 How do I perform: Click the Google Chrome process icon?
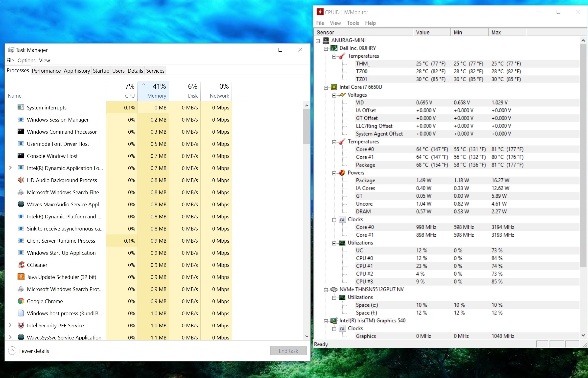click(x=21, y=301)
